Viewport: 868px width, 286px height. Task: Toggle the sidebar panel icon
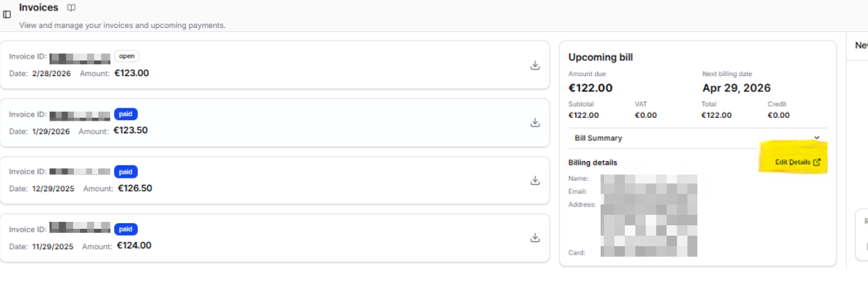(x=7, y=14)
